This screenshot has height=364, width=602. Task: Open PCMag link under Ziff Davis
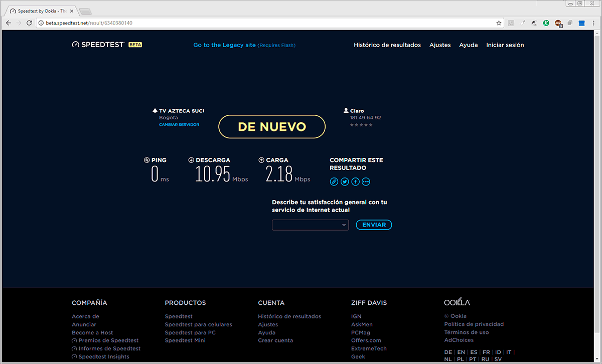click(x=361, y=332)
